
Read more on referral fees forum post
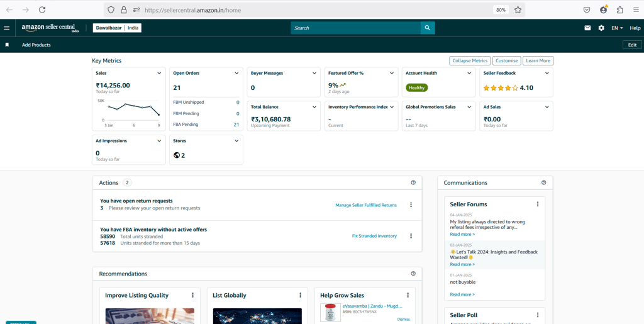coord(462,235)
